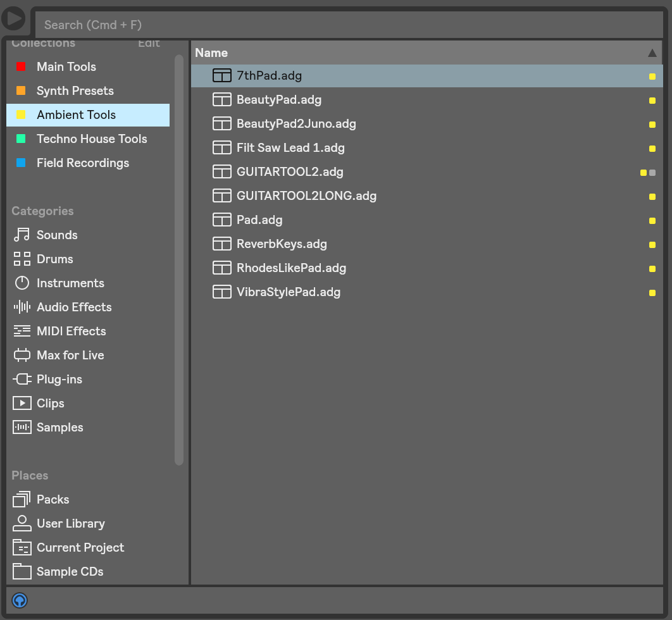
Task: Select the Techno House Tools collection
Action: click(x=91, y=139)
